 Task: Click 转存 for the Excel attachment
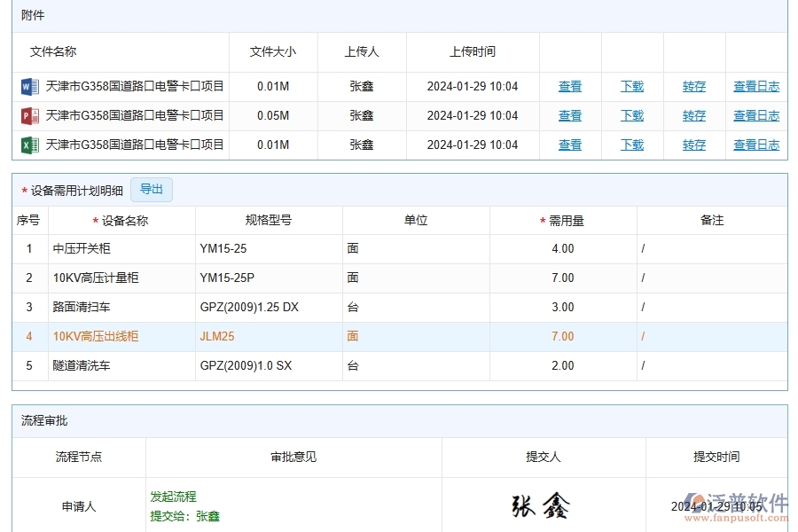(694, 145)
